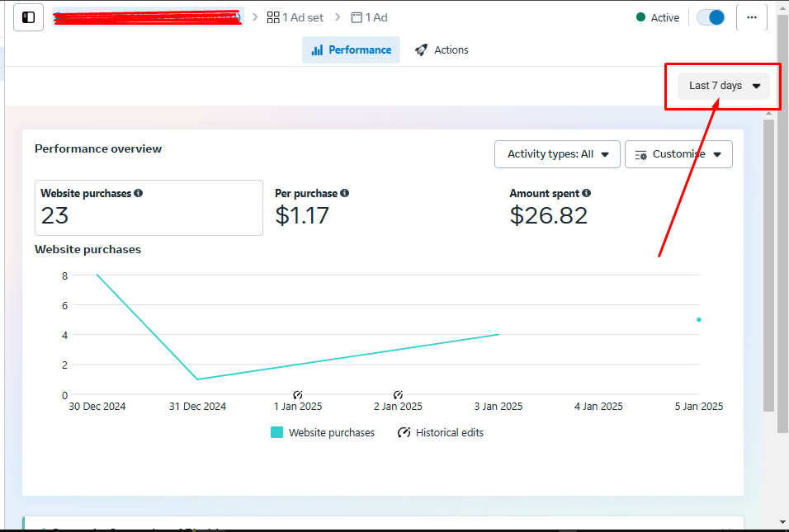This screenshot has height=532, width=789.
Task: Click the historical edit marker at 1 Jan 2025
Action: click(x=298, y=395)
